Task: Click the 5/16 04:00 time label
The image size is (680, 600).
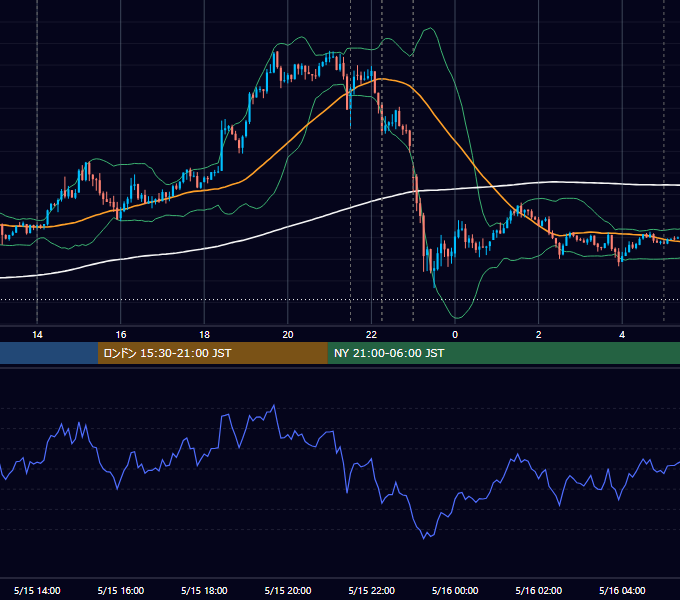Action: pyautogui.click(x=622, y=590)
